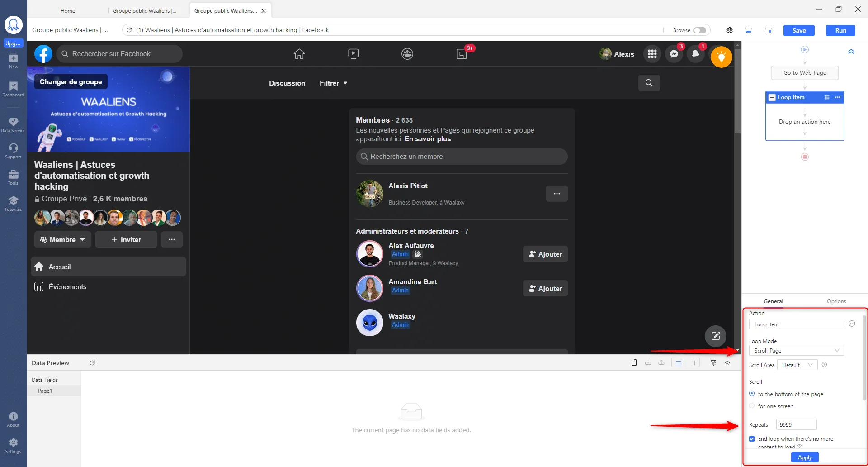The height and width of the screenshot is (467, 868).
Task: Click the Repeats input field
Action: 797,424
